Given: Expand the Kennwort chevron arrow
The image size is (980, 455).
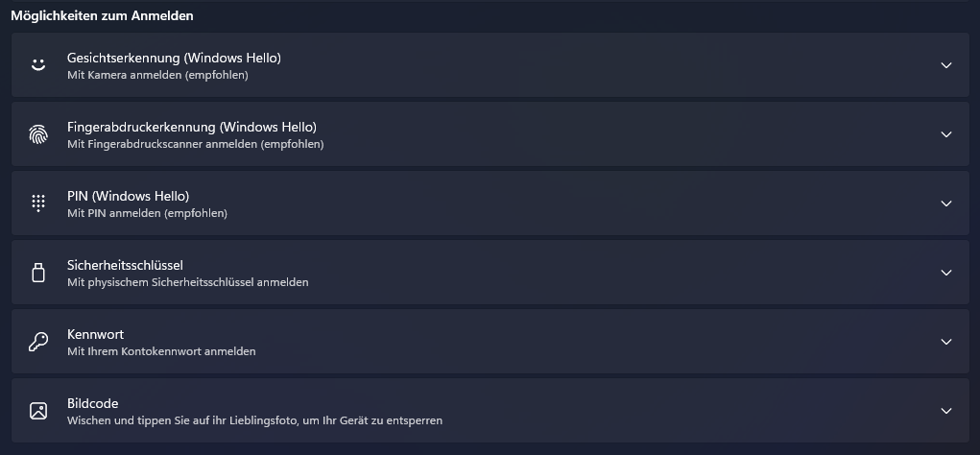Looking at the screenshot, I should point(946,342).
